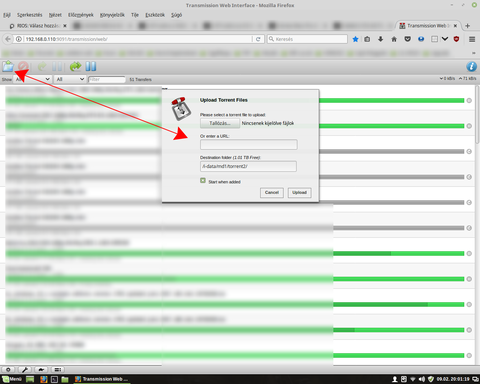Image resolution: width=480 pixels, height=384 pixels.
Task: Open preferences with the wrench icon
Action: click(x=25, y=369)
